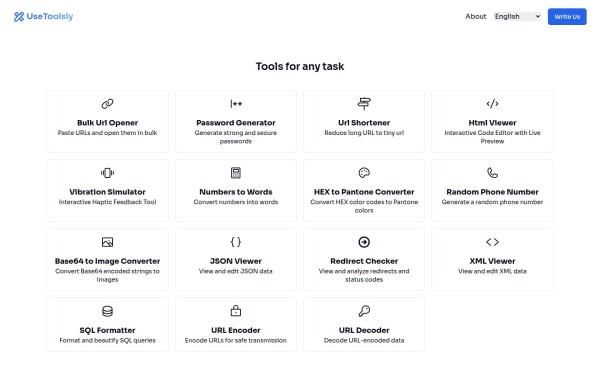Open the About page link
600x375 pixels.
[x=475, y=16]
